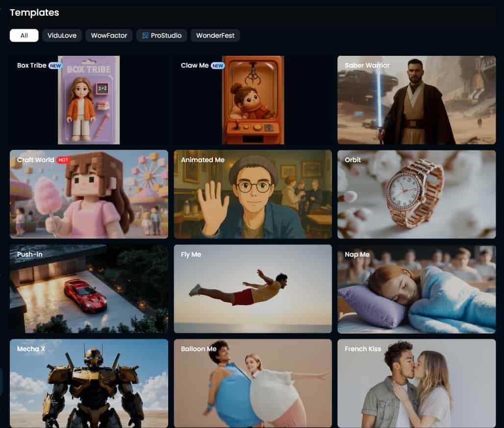
Task: Switch to the ProStudio tab
Action: [x=162, y=35]
